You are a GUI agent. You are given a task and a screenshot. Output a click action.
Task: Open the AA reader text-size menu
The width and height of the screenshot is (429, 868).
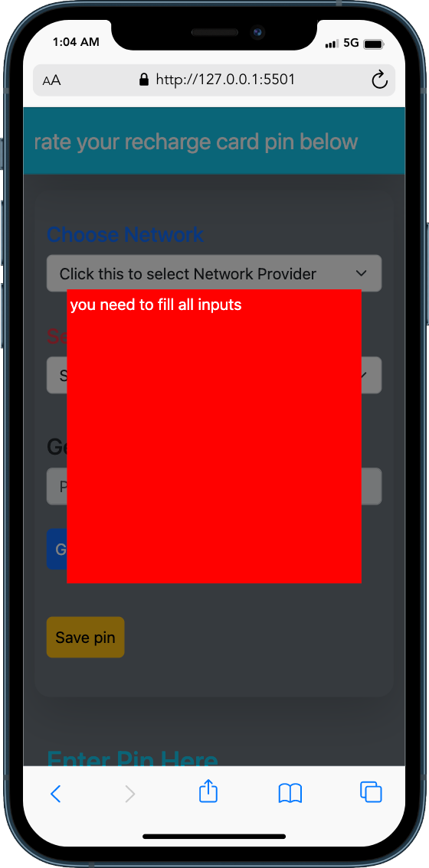[x=51, y=81]
